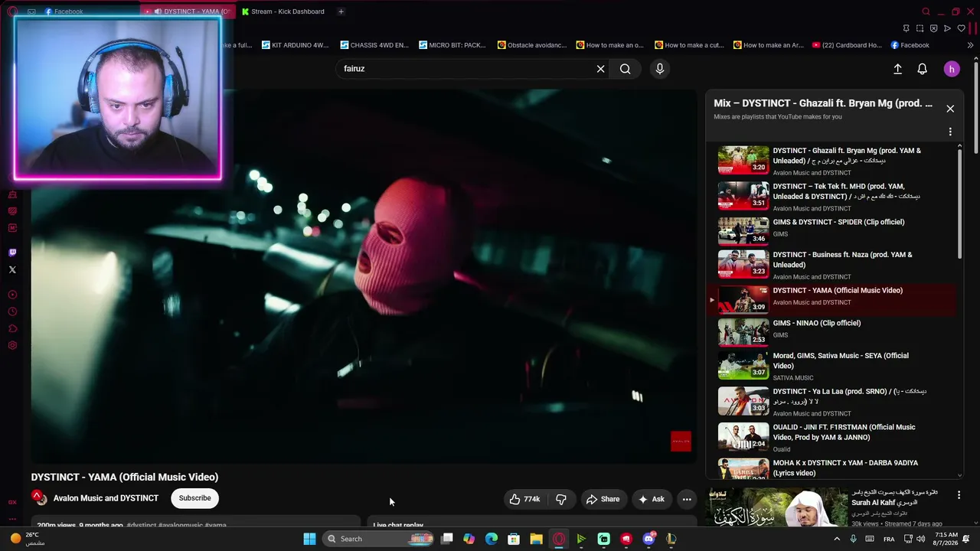The height and width of the screenshot is (551, 980).
Task: Switch to the DYSTINCT - YAMA tab
Action: click(x=189, y=11)
